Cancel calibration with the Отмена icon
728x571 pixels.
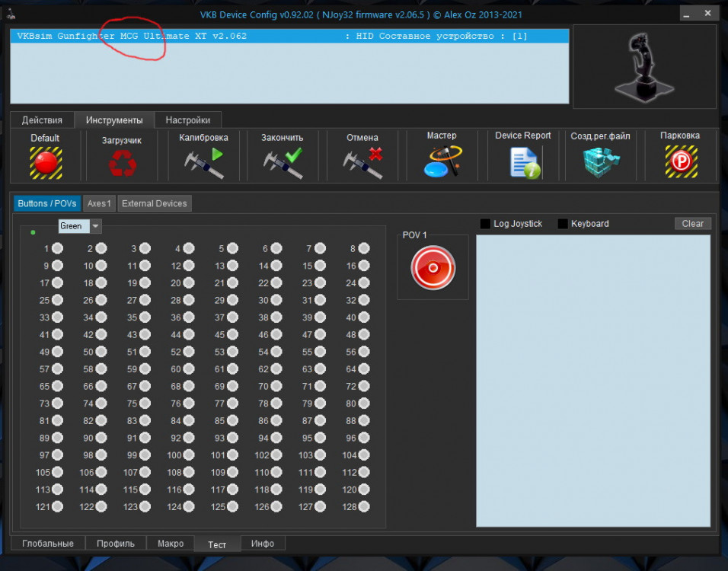[x=362, y=163]
